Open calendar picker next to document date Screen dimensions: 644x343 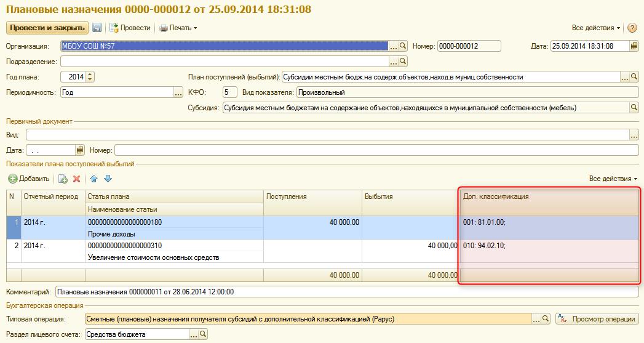point(634,46)
